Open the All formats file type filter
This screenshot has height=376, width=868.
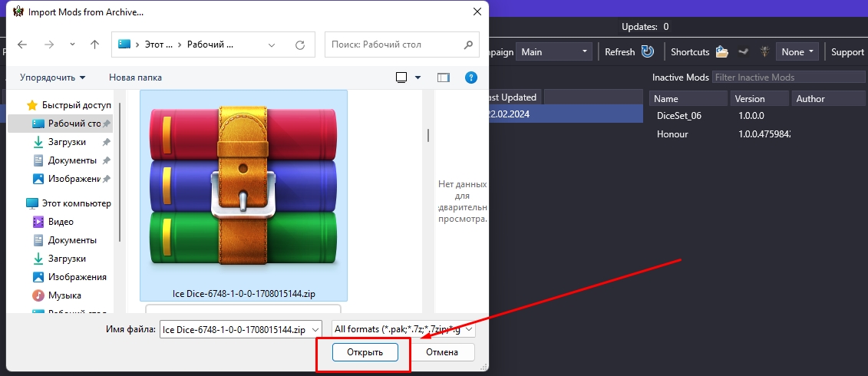click(403, 329)
